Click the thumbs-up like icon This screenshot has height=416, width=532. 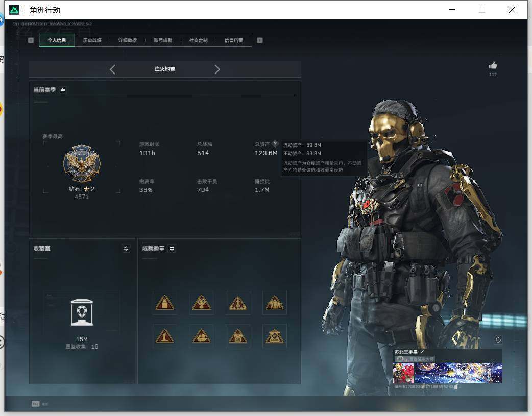(x=493, y=65)
